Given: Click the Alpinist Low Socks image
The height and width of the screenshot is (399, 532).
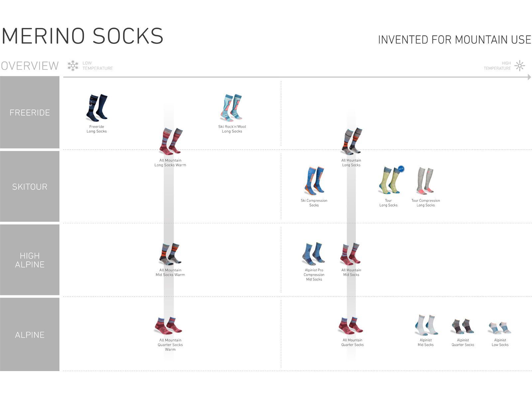Looking at the screenshot, I should (500, 328).
